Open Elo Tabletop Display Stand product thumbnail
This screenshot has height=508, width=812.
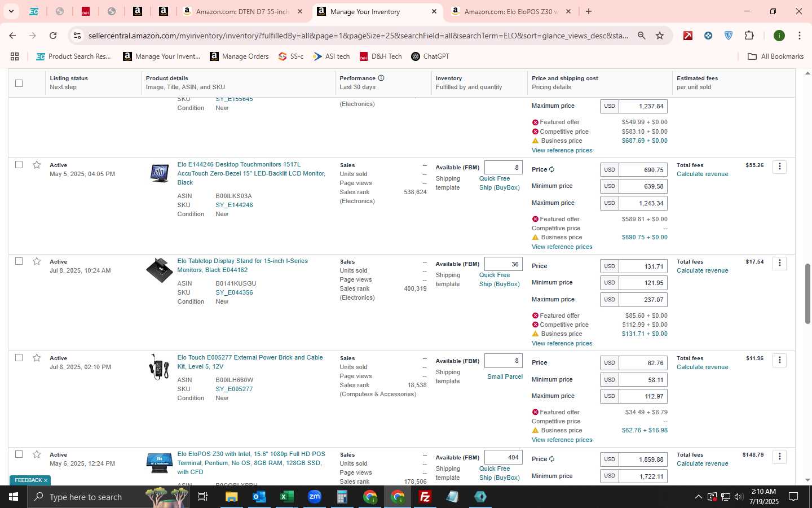tap(160, 270)
